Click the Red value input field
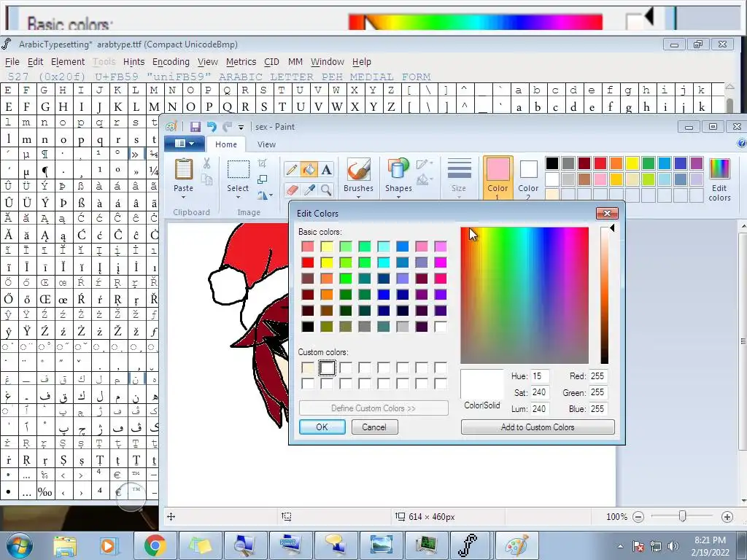The width and height of the screenshot is (747, 560). coord(598,376)
